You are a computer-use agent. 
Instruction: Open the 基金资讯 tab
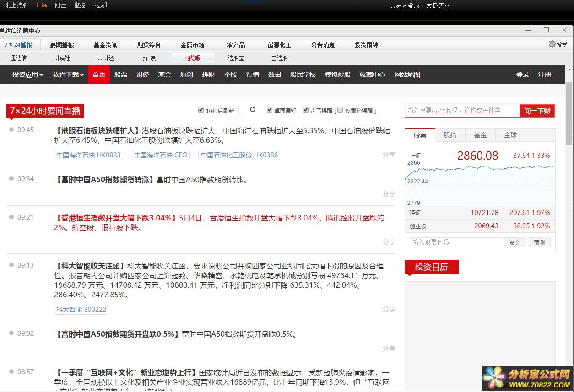[x=105, y=45]
